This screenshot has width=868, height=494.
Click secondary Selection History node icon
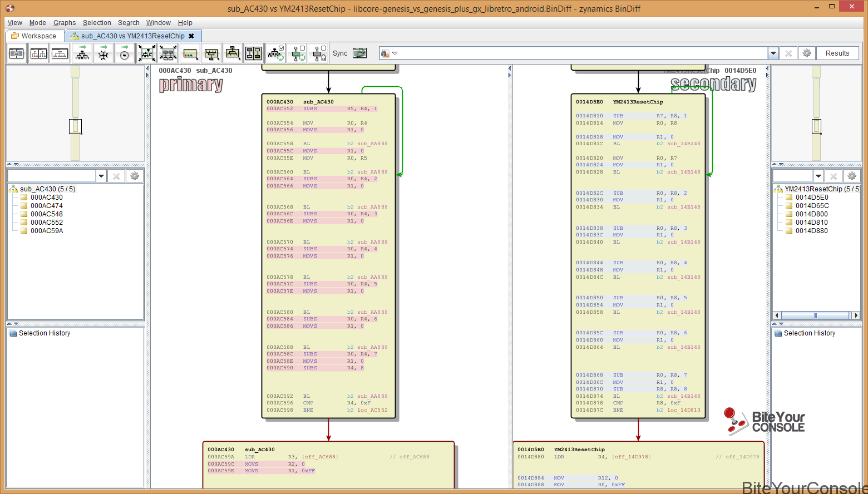click(778, 333)
